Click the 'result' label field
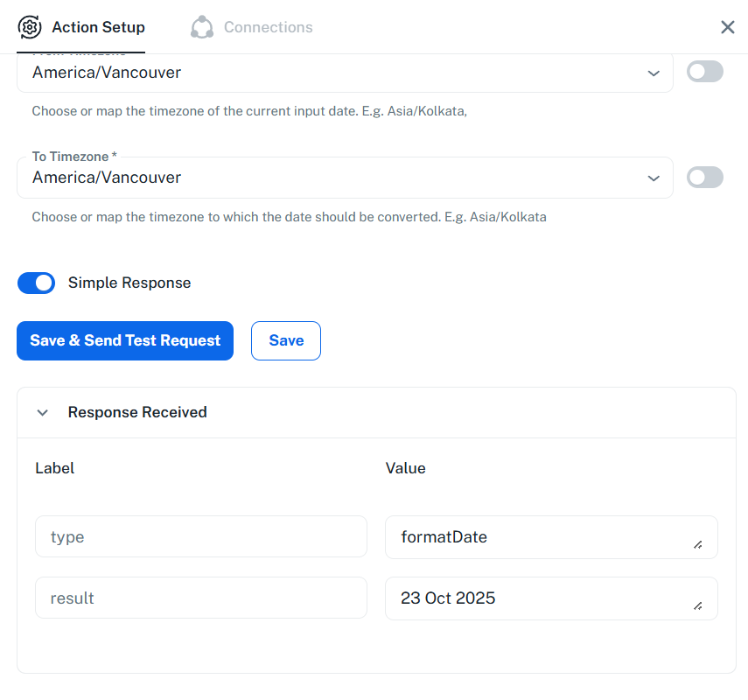This screenshot has width=748, height=700. point(200,598)
